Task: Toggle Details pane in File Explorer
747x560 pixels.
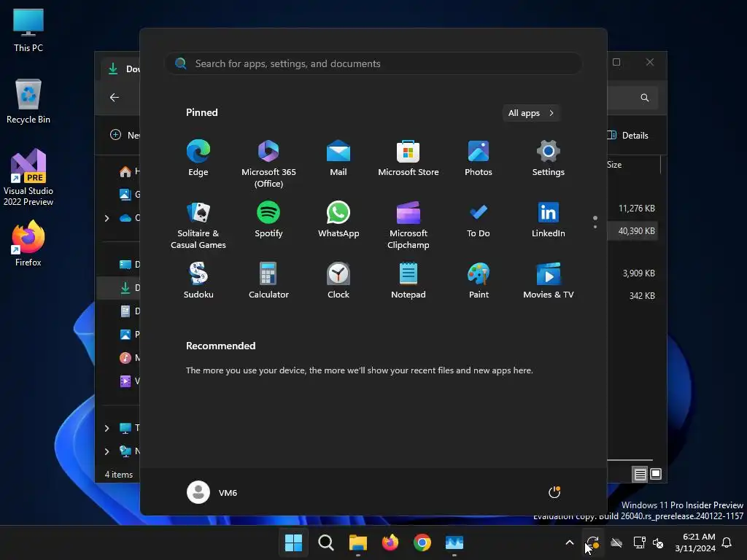Action: pyautogui.click(x=628, y=135)
